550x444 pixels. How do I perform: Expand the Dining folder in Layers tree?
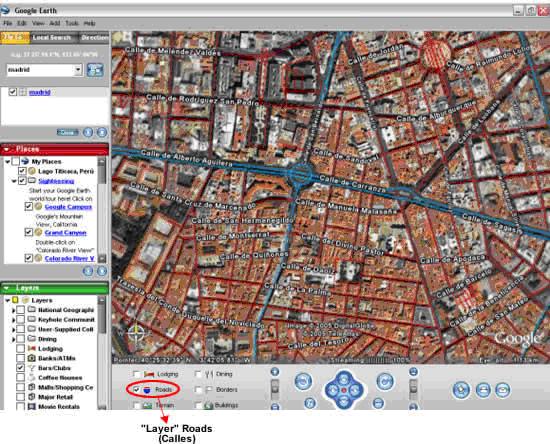pos(13,339)
